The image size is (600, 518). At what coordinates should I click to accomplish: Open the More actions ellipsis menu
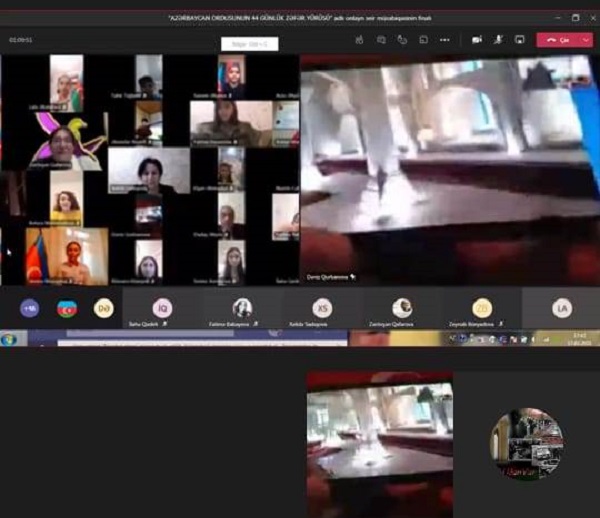445,40
